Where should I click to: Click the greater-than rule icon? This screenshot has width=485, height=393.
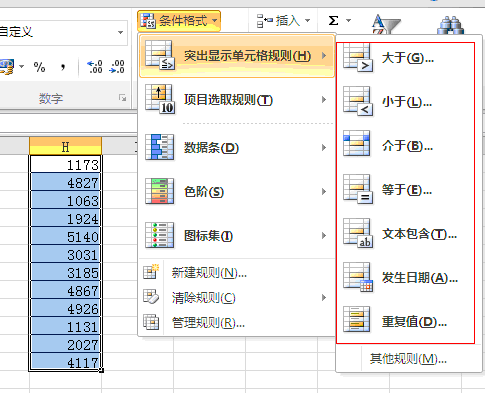coord(358,57)
